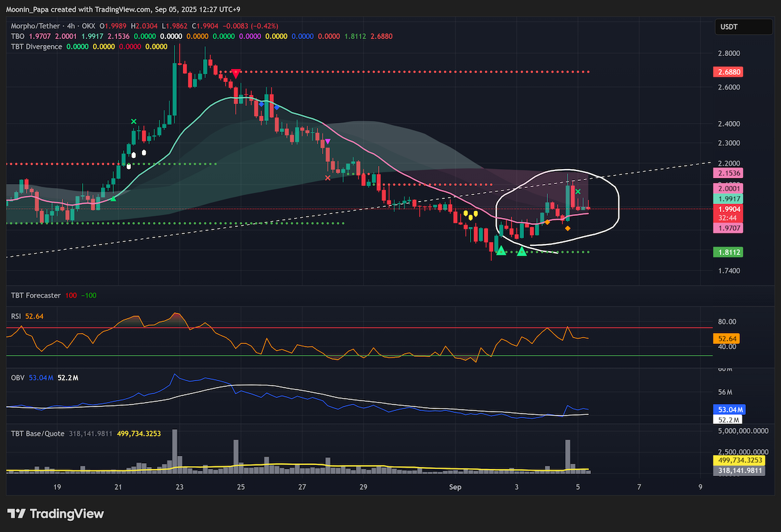
Task: Click the magenta down-triangle marker near Aug 28
Action: [327, 141]
